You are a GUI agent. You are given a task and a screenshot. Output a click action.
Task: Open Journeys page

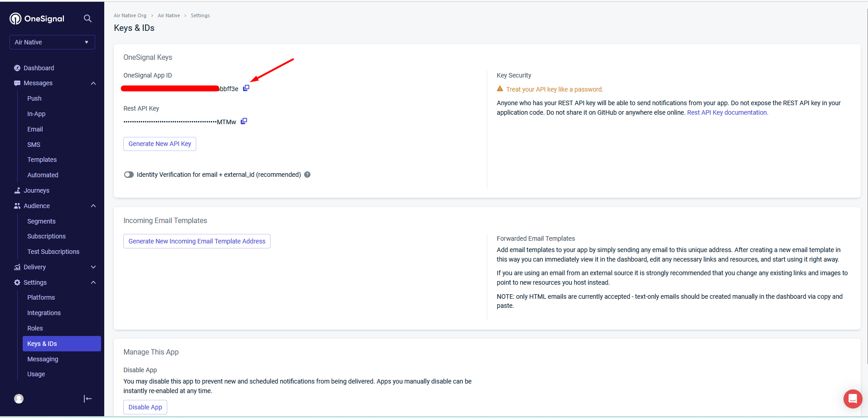pyautogui.click(x=36, y=190)
